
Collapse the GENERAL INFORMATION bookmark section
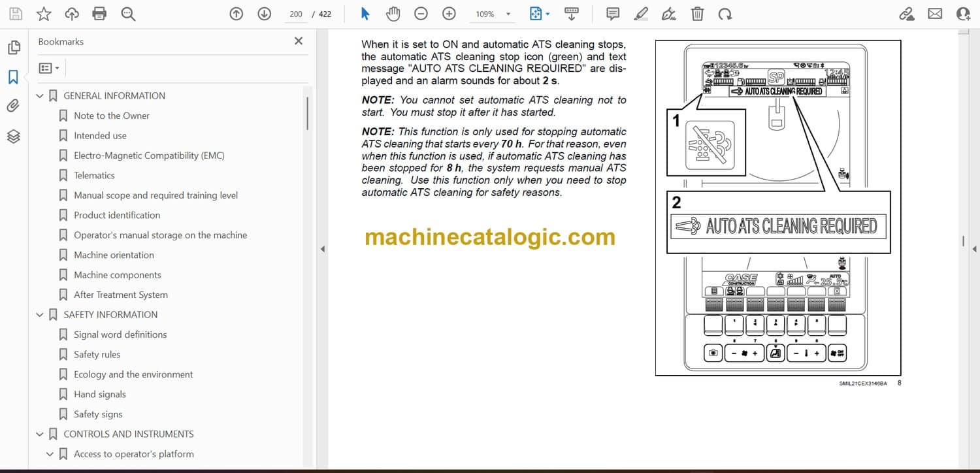[40, 96]
